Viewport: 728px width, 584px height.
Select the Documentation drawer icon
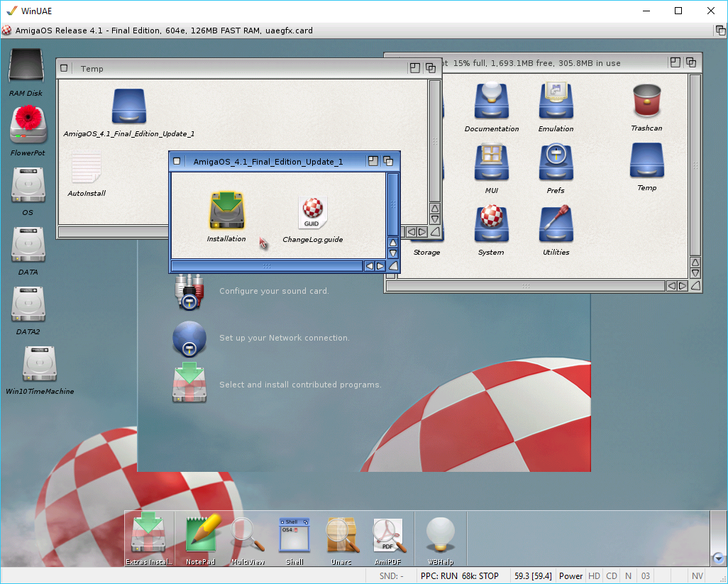491,101
